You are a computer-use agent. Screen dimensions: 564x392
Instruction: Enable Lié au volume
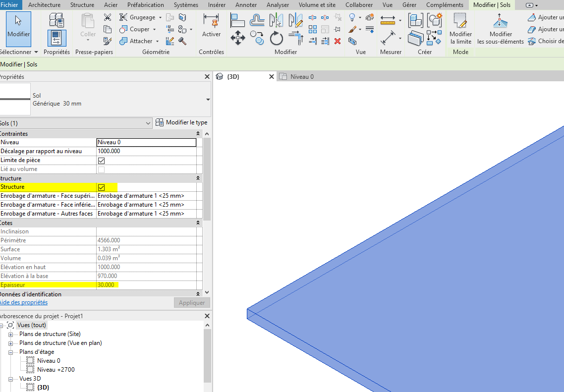(x=102, y=168)
